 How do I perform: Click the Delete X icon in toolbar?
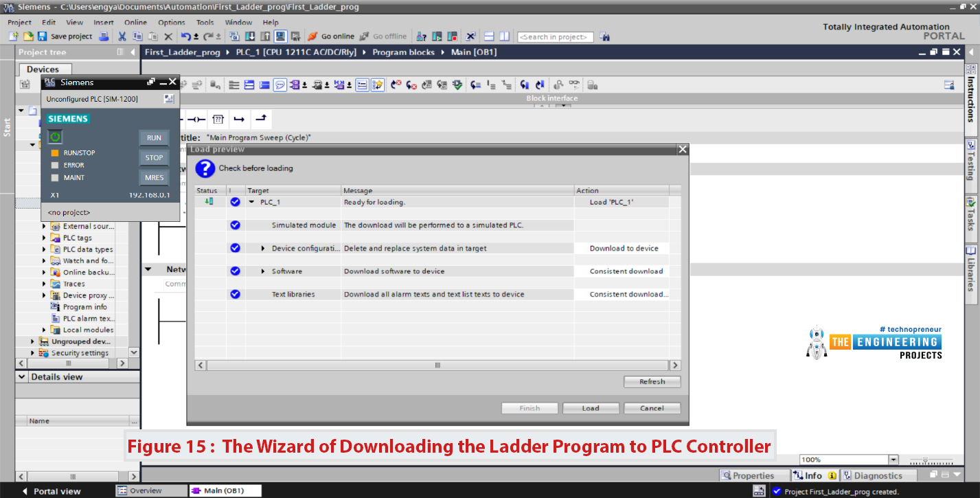(x=168, y=36)
